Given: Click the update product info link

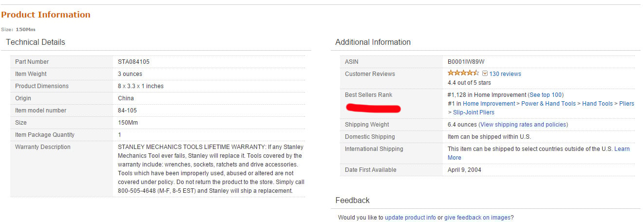Looking at the screenshot, I should [410, 218].
